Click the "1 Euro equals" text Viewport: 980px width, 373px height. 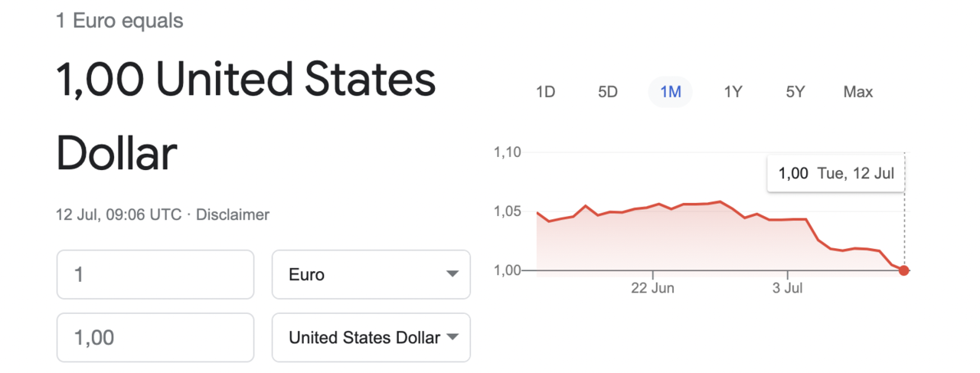119,21
